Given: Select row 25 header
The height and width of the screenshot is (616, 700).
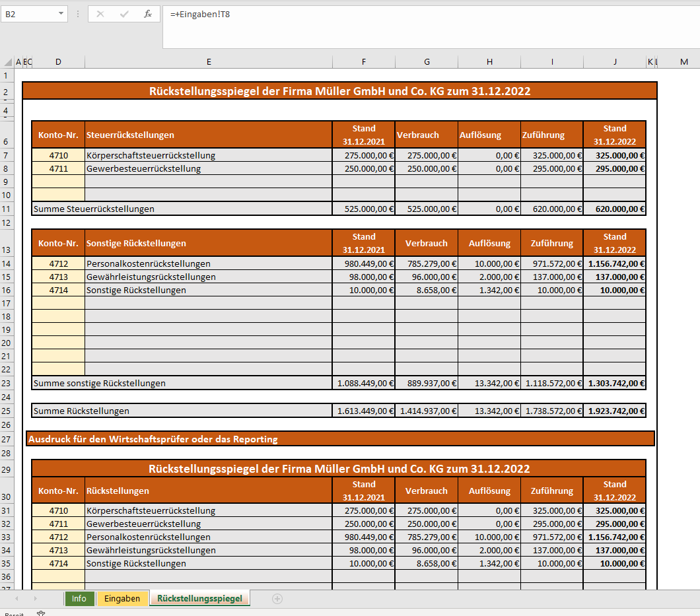Looking at the screenshot, I should pos(6,411).
